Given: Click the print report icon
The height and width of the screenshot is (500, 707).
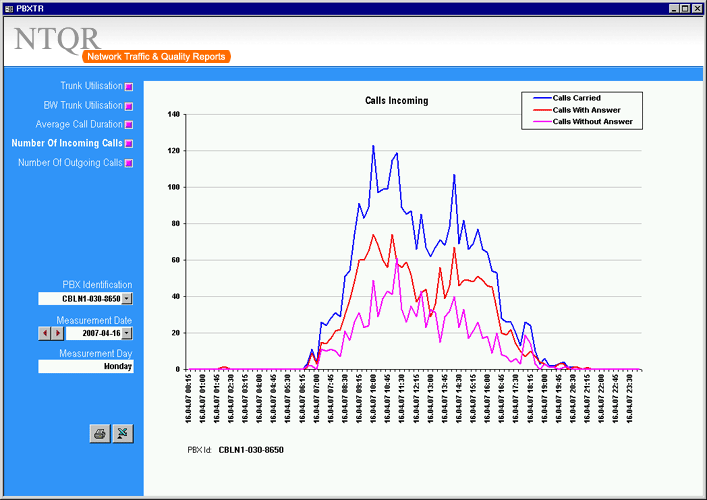Looking at the screenshot, I should click(x=100, y=433).
